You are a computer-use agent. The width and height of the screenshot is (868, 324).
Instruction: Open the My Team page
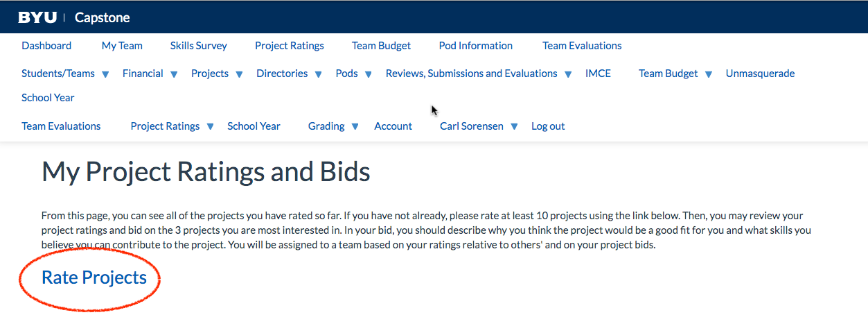pyautogui.click(x=122, y=46)
